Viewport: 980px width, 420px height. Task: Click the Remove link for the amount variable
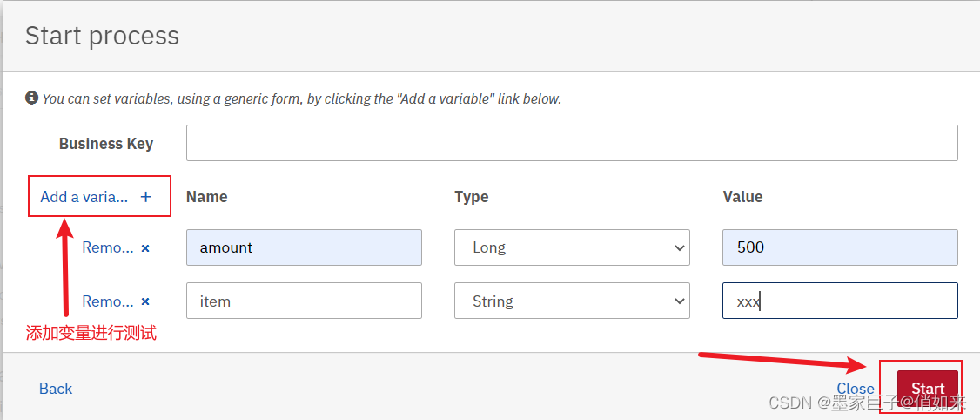(107, 247)
